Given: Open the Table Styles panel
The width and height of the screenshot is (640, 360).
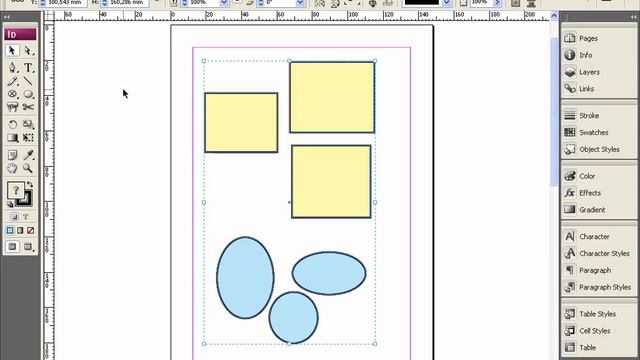Looking at the screenshot, I should 598,314.
